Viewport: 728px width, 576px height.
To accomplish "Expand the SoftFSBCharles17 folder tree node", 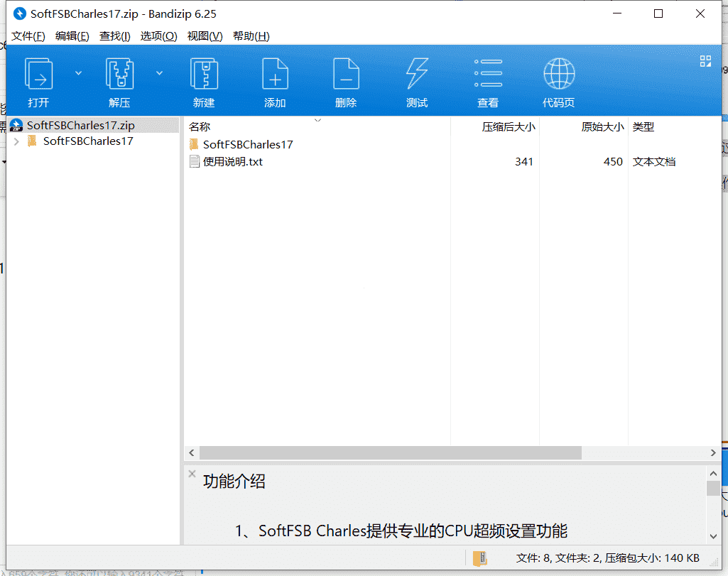I will tap(17, 141).
